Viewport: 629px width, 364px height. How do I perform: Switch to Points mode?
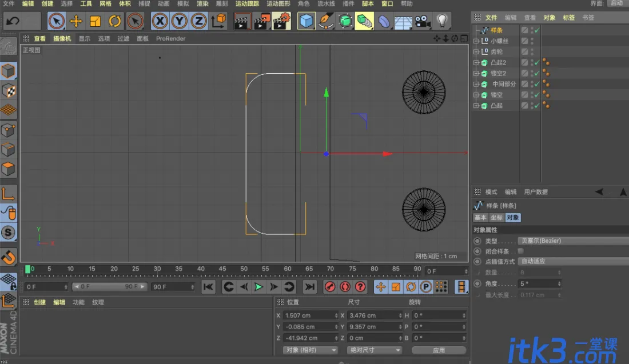coord(9,130)
